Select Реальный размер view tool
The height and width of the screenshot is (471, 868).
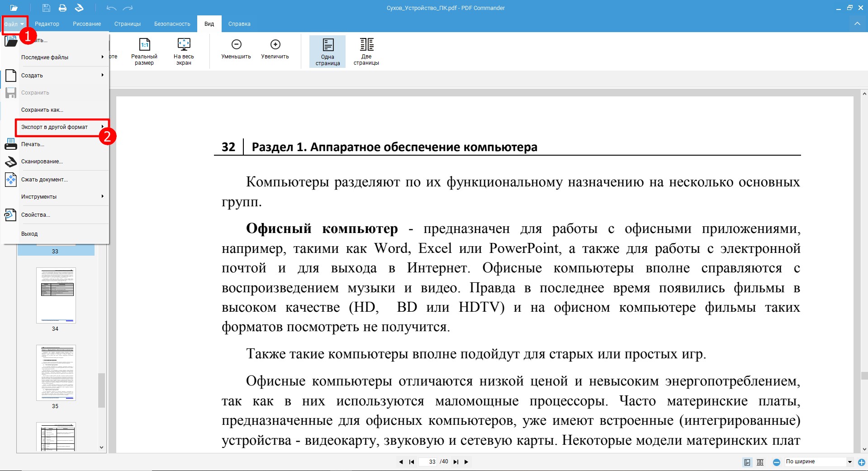(x=144, y=52)
